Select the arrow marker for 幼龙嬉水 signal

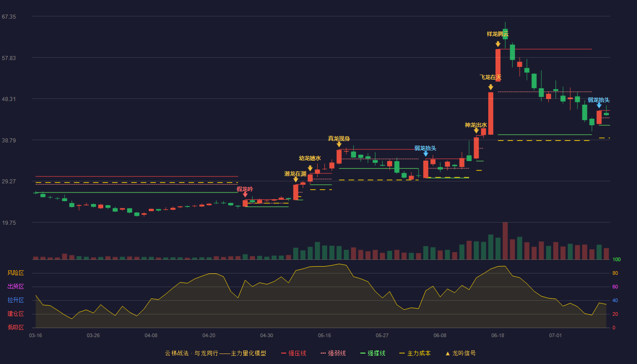click(x=310, y=168)
